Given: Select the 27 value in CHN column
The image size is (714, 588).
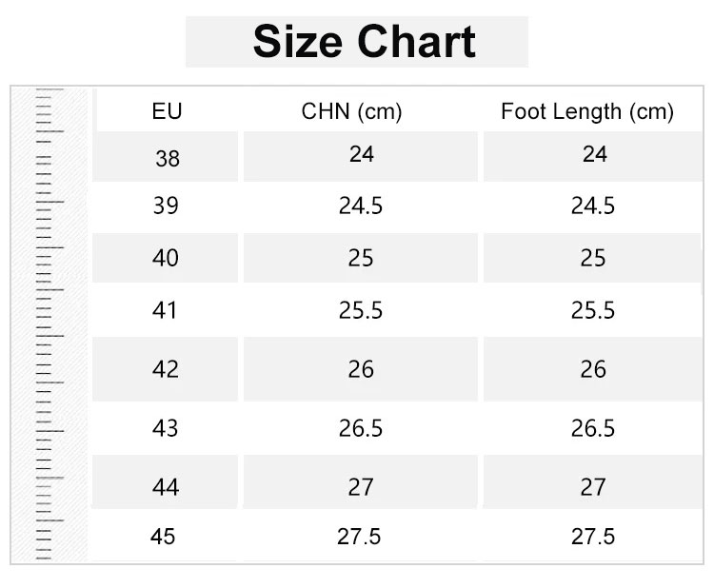Looking at the screenshot, I should [x=361, y=487].
